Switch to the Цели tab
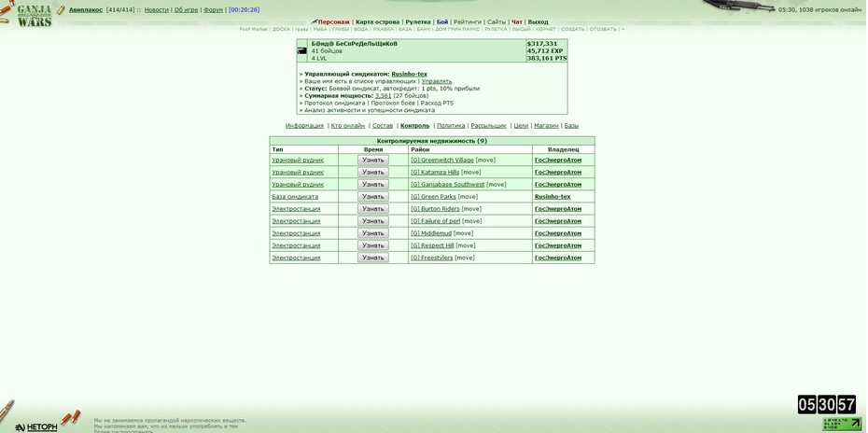Screen dimensions: 868x433 [521, 126]
